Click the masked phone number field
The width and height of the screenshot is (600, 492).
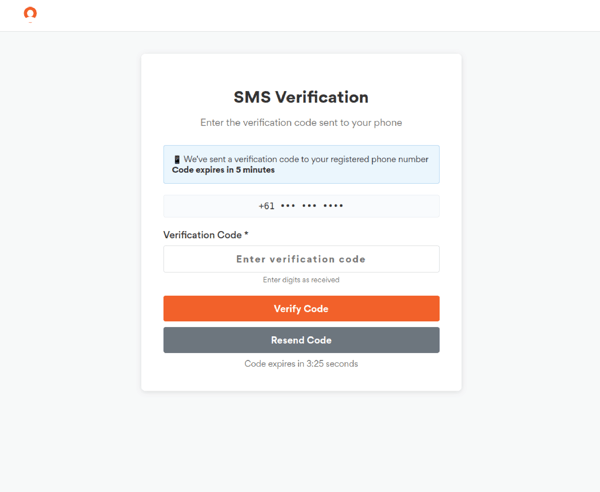[301, 206]
